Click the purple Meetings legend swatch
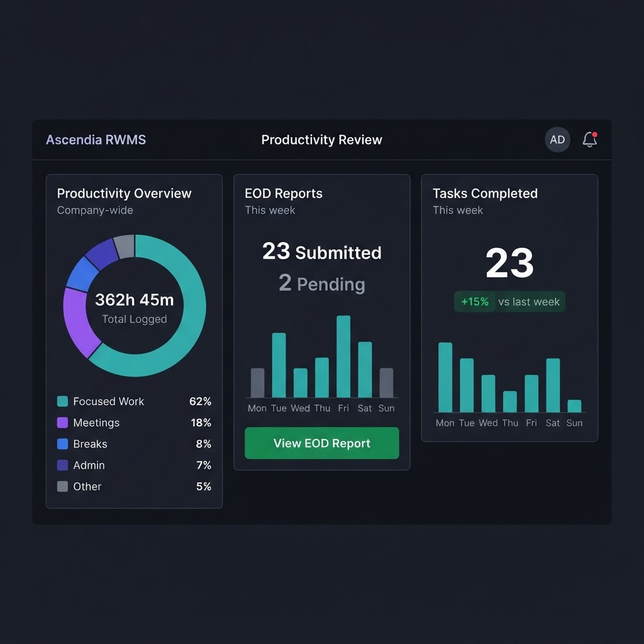Image resolution: width=644 pixels, height=644 pixels. pyautogui.click(x=62, y=423)
